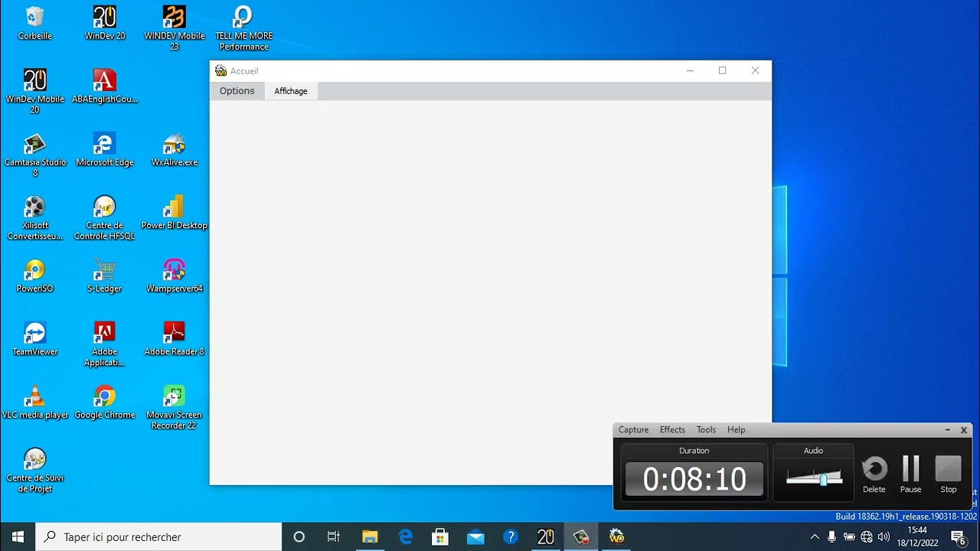
Task: Open Tools menu in recorder
Action: pyautogui.click(x=706, y=430)
